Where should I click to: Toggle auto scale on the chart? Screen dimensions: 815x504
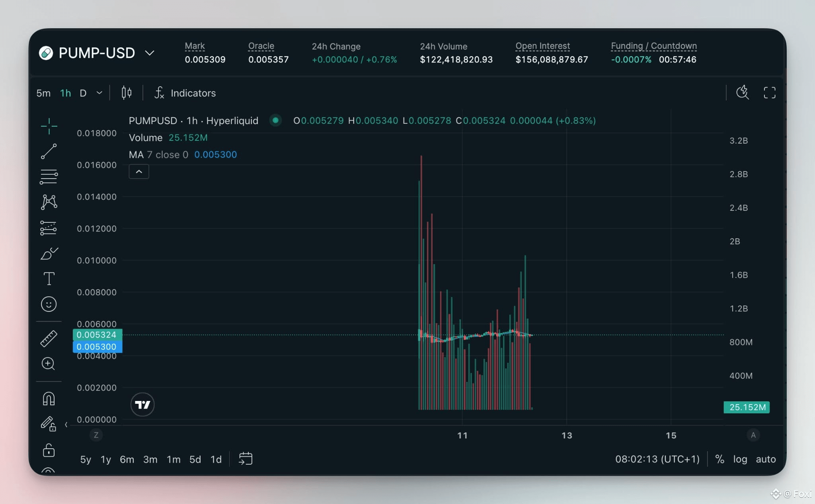[x=766, y=459]
